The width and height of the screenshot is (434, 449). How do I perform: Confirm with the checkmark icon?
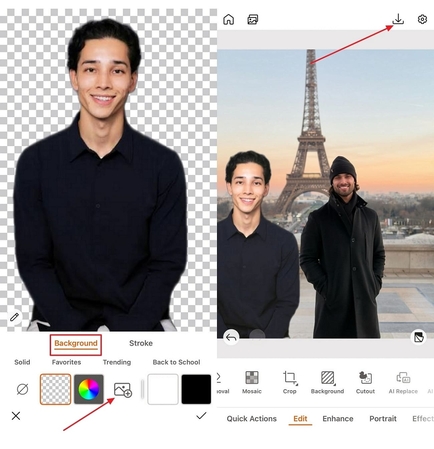(201, 415)
